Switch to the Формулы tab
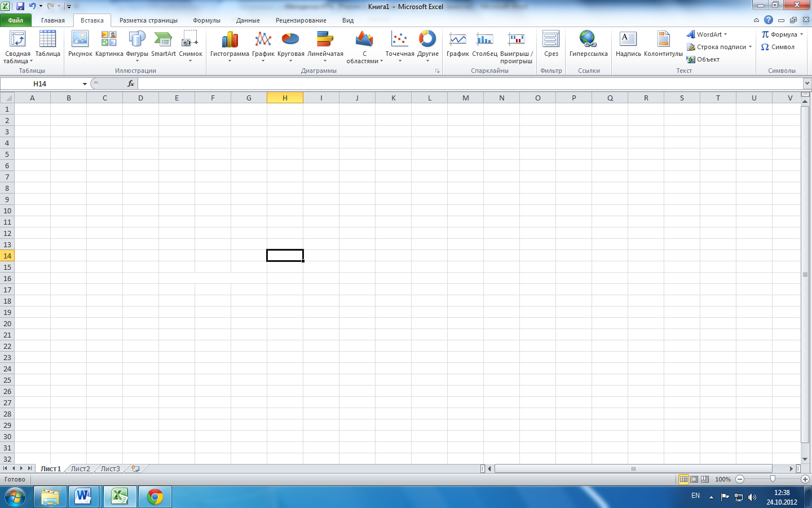812x508 pixels. click(206, 20)
